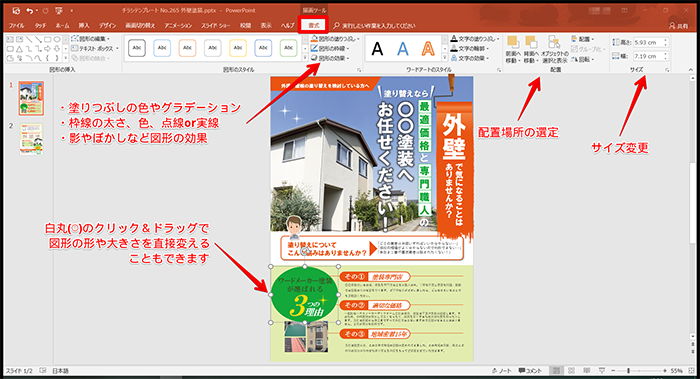Apply orange outline Abc shape style
The width and height of the screenshot is (700, 379).
click(187, 48)
